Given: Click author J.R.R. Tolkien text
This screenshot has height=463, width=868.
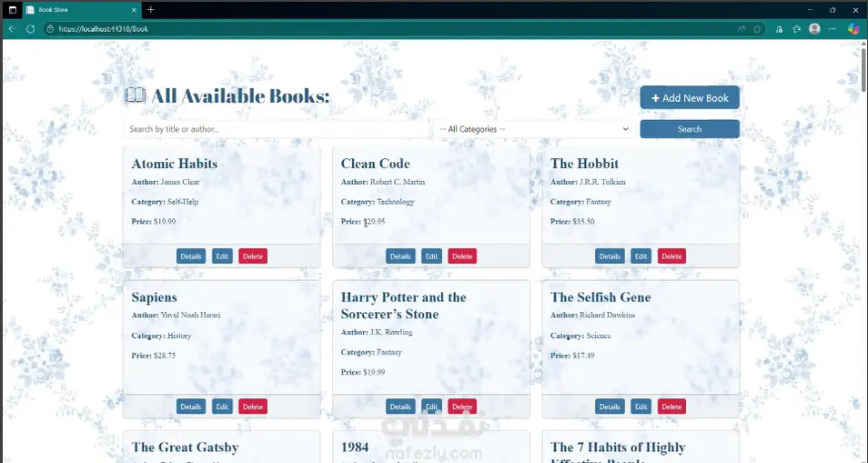Looking at the screenshot, I should coord(602,182).
